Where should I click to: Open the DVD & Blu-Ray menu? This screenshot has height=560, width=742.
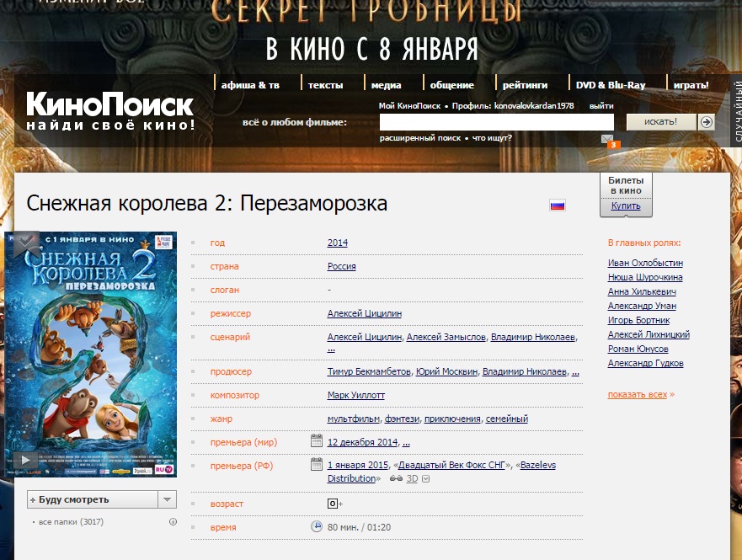click(611, 85)
